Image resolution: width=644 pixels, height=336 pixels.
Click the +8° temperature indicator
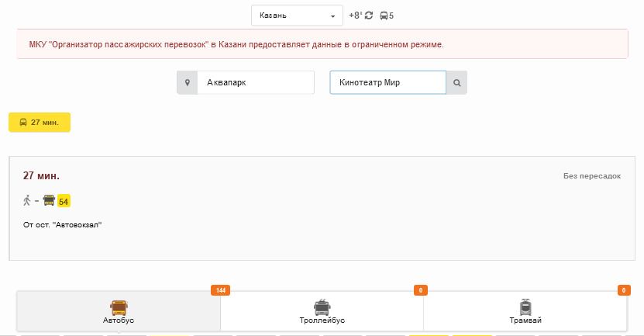pos(355,16)
